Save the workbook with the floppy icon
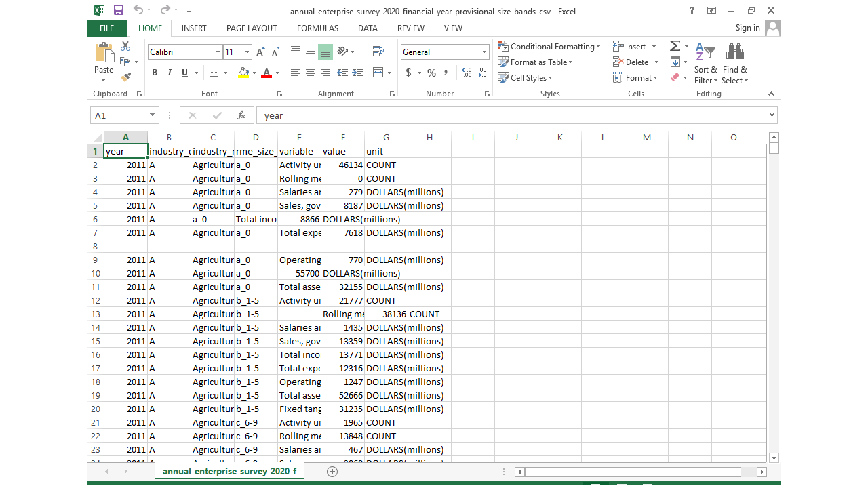This screenshot has height=488, width=868. [x=119, y=10]
